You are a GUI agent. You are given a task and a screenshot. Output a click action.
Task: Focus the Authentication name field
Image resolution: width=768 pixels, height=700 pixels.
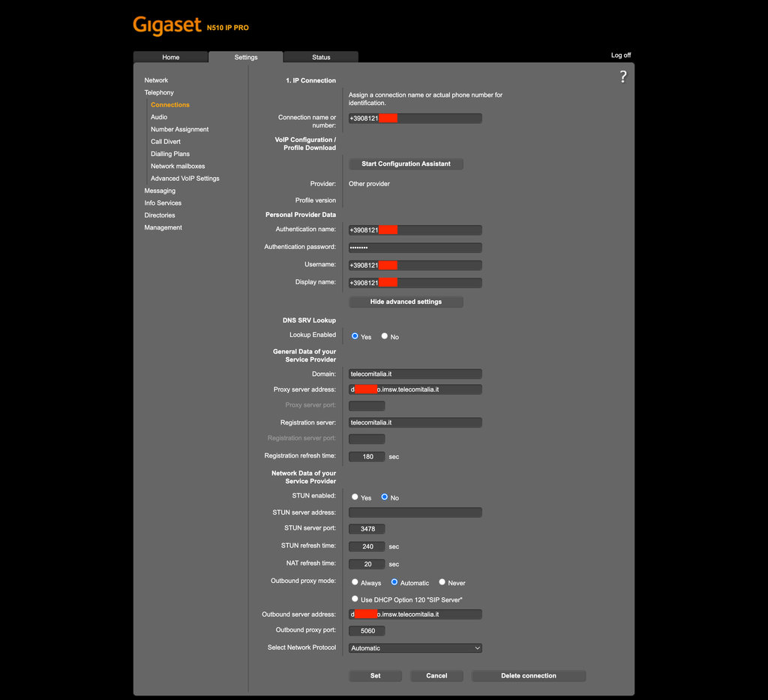point(415,230)
